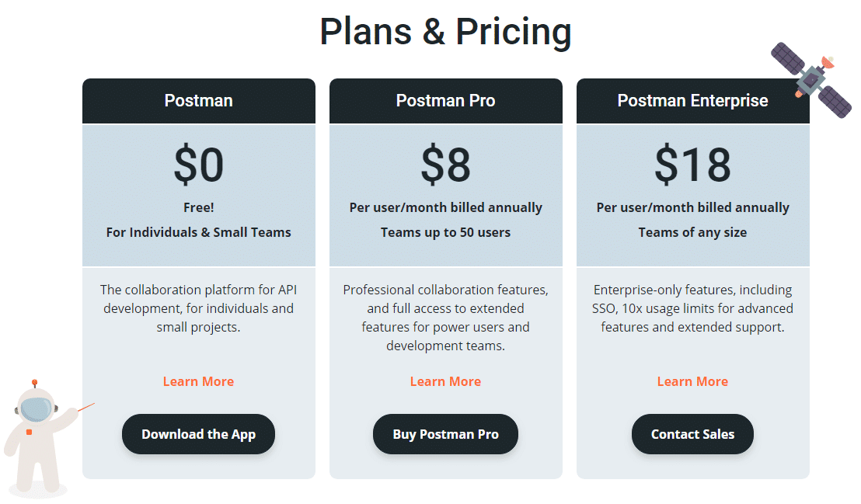Click Download the App
Viewport: 861px width, 504px height.
[x=198, y=434]
